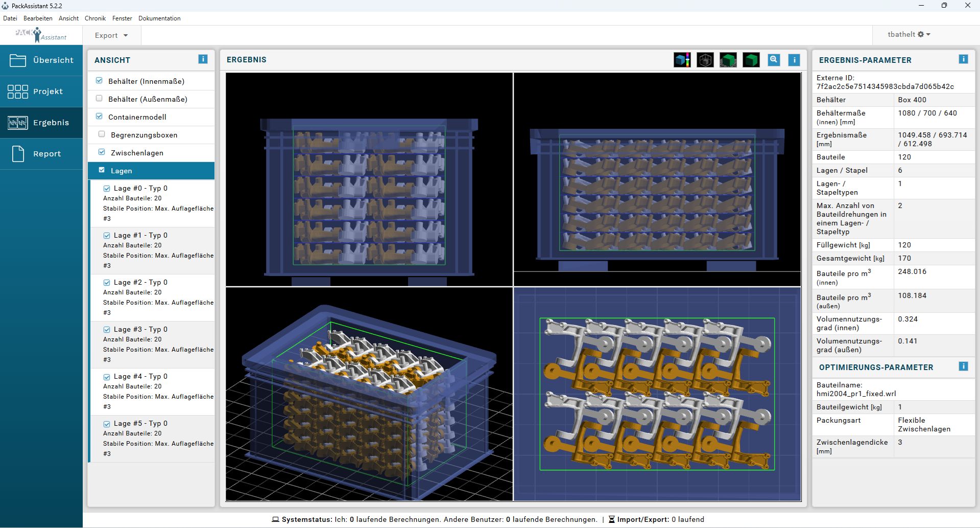
Task: Open Optimierungs-Parameter info icon
Action: pyautogui.click(x=963, y=366)
